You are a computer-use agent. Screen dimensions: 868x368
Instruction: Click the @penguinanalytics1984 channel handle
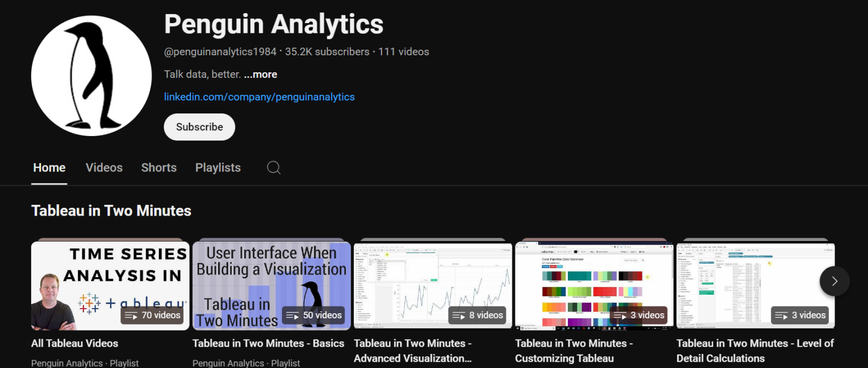[219, 51]
